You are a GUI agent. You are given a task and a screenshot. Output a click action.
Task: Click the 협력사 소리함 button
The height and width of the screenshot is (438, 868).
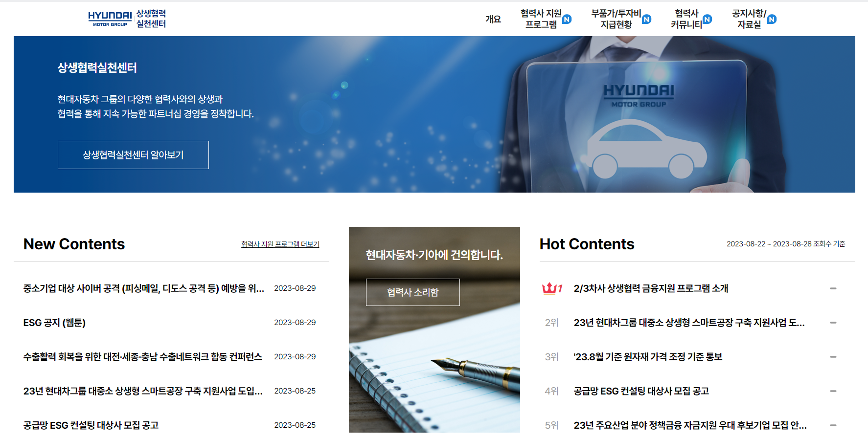point(413,292)
